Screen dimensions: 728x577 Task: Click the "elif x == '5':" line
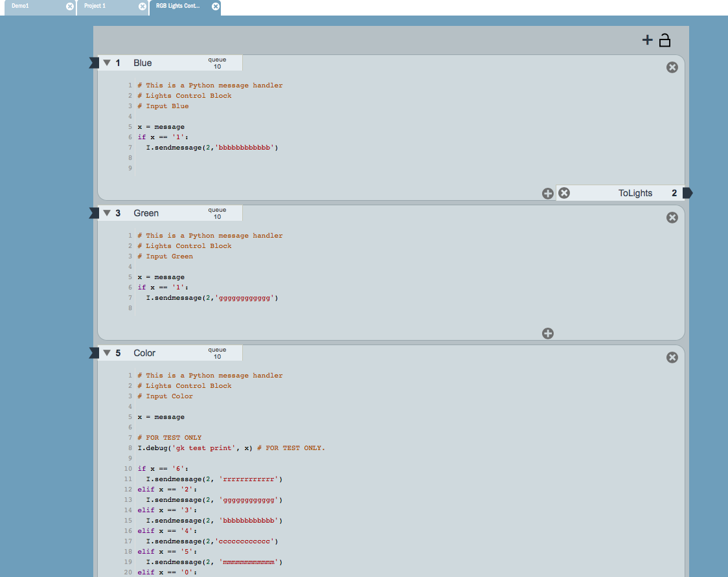pos(167,552)
